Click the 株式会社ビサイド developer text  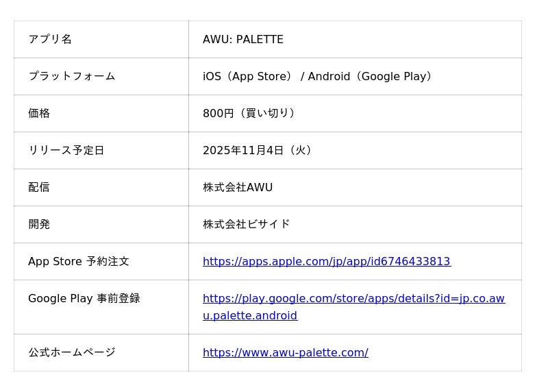click(x=246, y=224)
